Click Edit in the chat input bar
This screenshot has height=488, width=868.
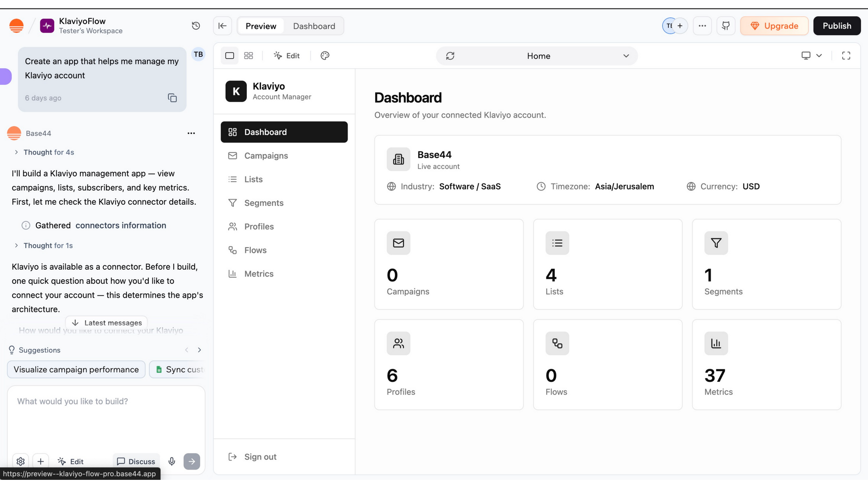pyautogui.click(x=71, y=461)
